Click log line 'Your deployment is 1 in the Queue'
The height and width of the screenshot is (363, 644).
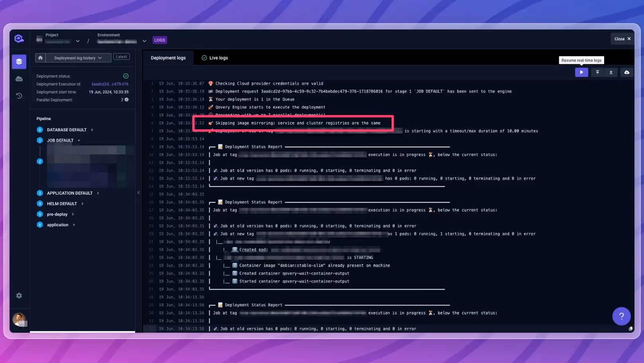255,100
